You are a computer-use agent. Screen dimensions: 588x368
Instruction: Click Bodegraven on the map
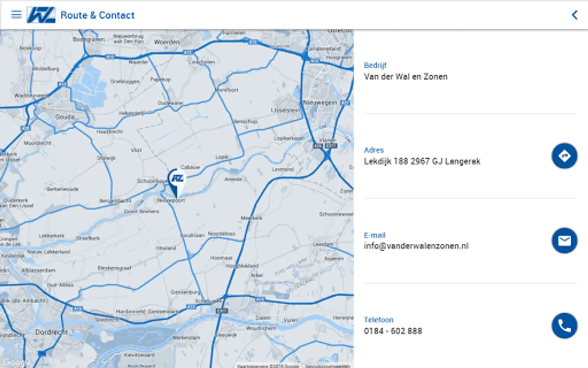click(89, 39)
